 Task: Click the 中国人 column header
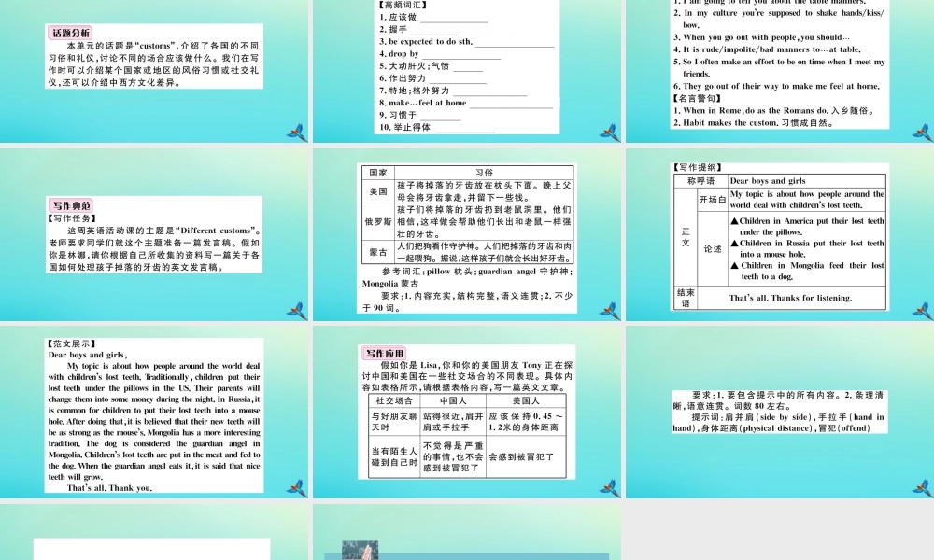coord(453,400)
